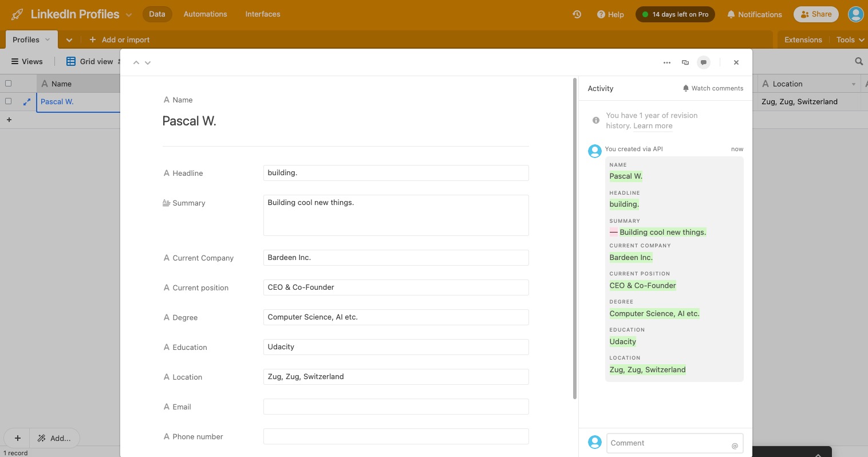This screenshot has height=457, width=868.
Task: Click the Pascal W. name cell
Action: (x=78, y=102)
